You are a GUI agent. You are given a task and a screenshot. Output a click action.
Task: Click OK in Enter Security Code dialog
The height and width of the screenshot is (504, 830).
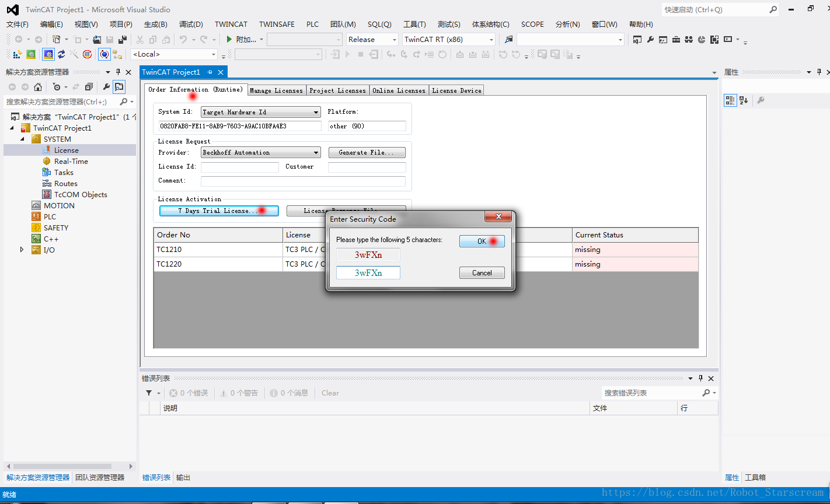(x=482, y=242)
